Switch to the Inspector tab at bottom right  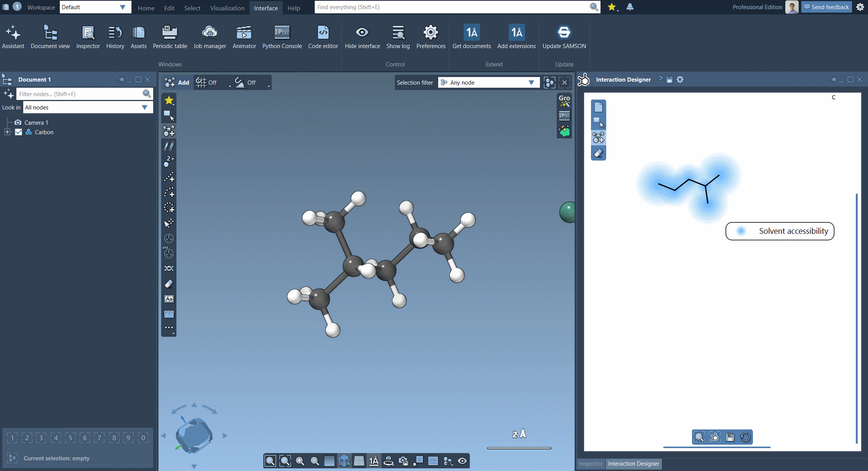coord(590,464)
